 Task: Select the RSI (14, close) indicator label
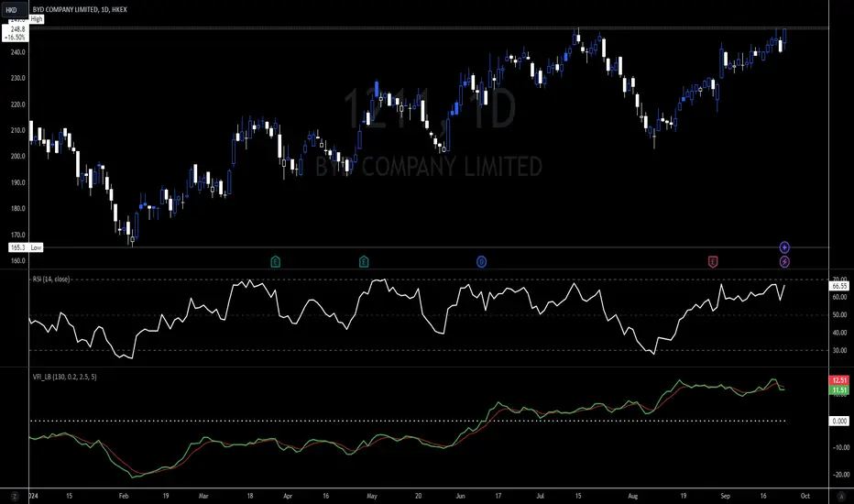click(51, 279)
